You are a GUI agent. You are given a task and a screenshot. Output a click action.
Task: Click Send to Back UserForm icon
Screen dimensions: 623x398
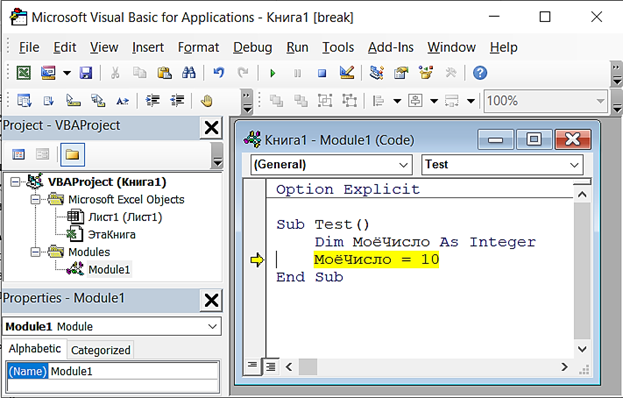(301, 101)
